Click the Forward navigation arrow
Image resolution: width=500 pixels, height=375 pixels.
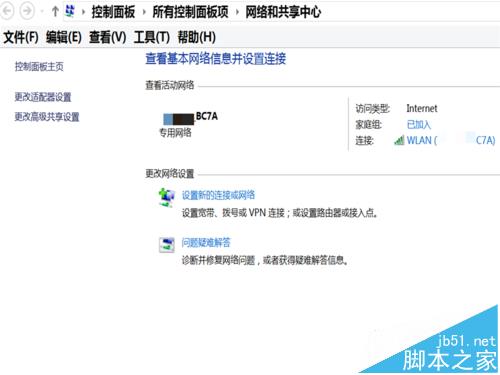[x=27, y=11]
